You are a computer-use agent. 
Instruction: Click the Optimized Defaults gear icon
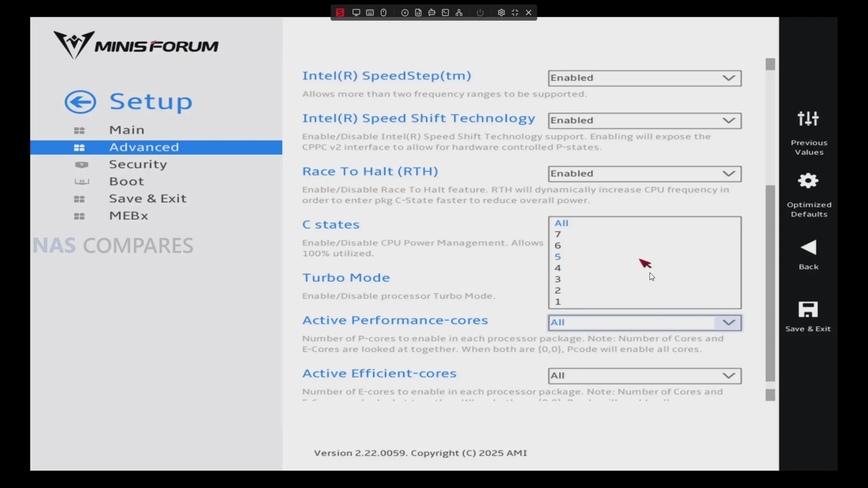coord(808,181)
